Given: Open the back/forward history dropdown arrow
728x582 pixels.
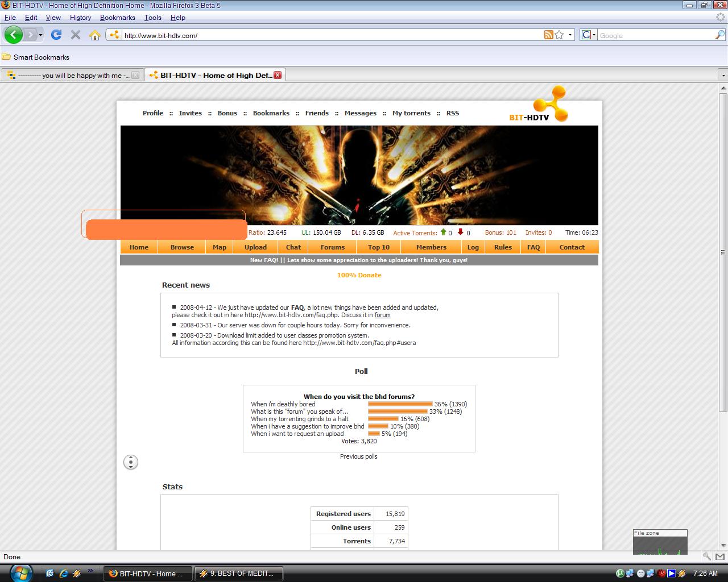Looking at the screenshot, I should (x=40, y=35).
